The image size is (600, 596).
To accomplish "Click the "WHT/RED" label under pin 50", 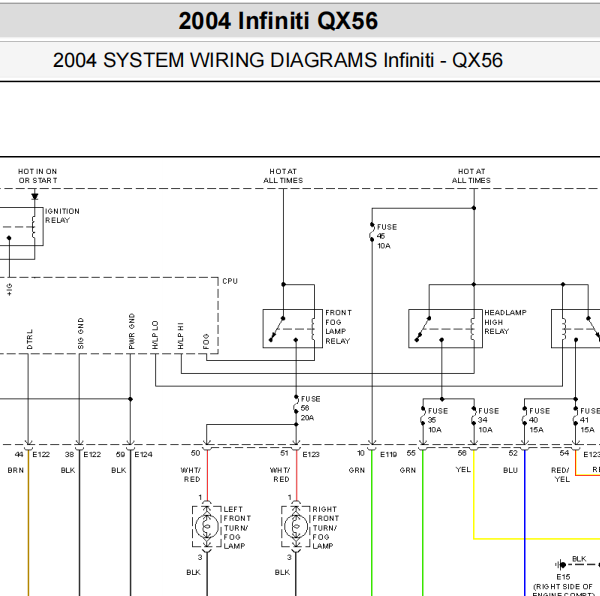I will [191, 475].
